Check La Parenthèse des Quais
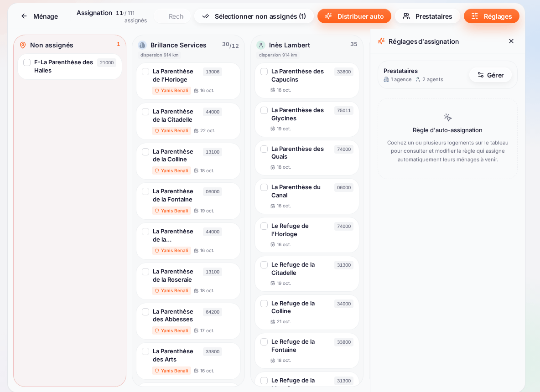Image resolution: width=540 pixels, height=392 pixels. point(264,149)
